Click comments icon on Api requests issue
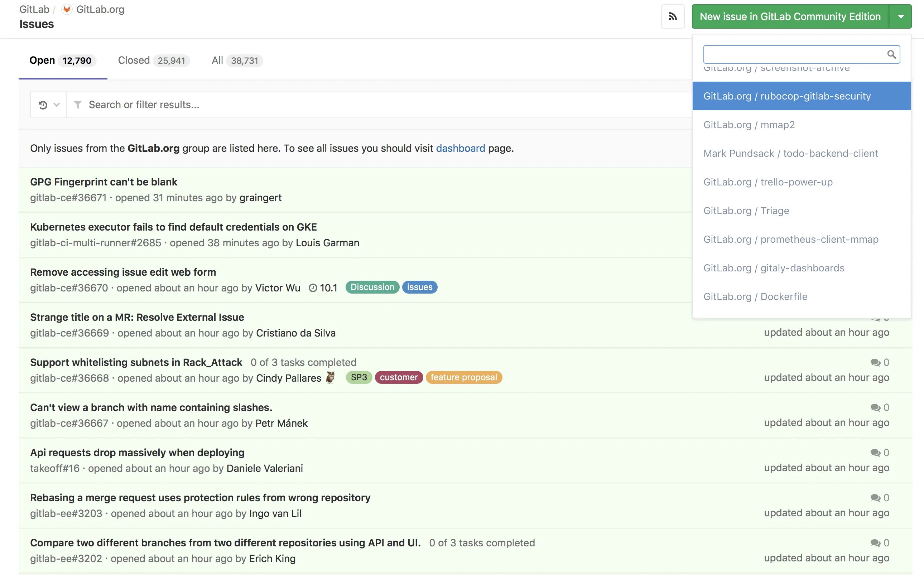Viewport: 924px width, 575px height. (x=875, y=453)
